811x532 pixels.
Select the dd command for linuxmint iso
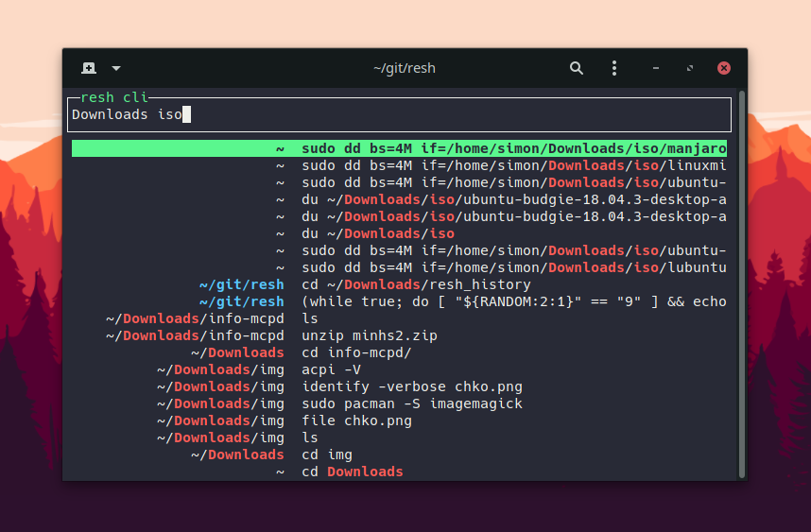[512, 165]
